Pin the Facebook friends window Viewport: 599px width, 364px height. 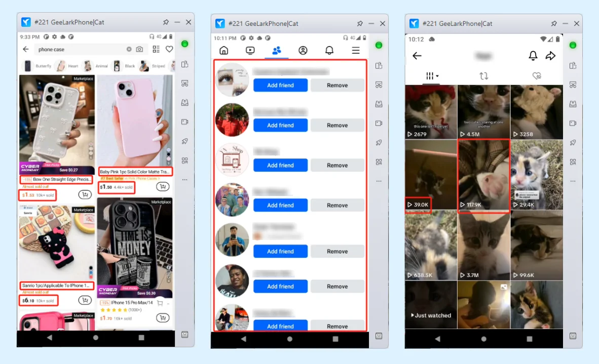pos(360,23)
